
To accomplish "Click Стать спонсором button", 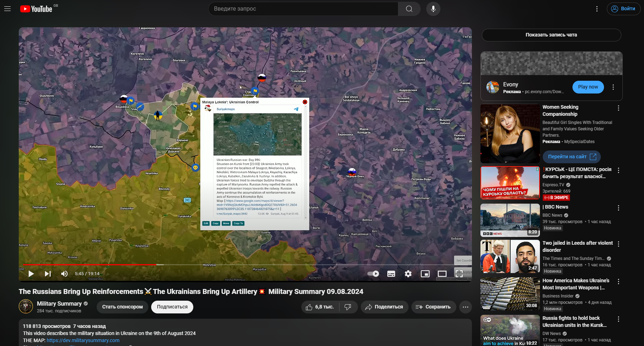I will 122,307.
